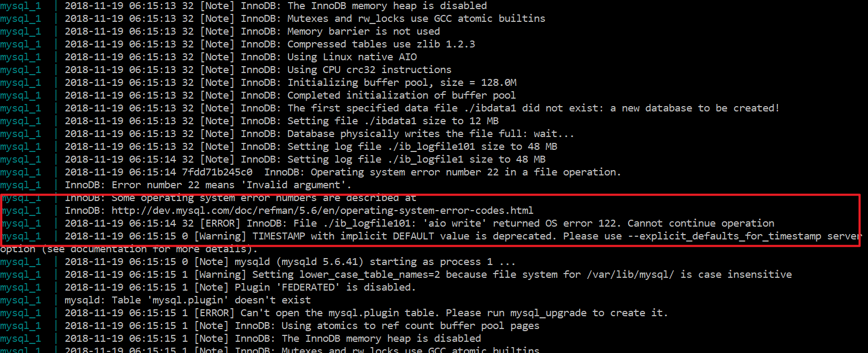The width and height of the screenshot is (868, 353).
Task: Click "Table 'mysql.plugin' doesn't exist" message
Action: (x=188, y=300)
